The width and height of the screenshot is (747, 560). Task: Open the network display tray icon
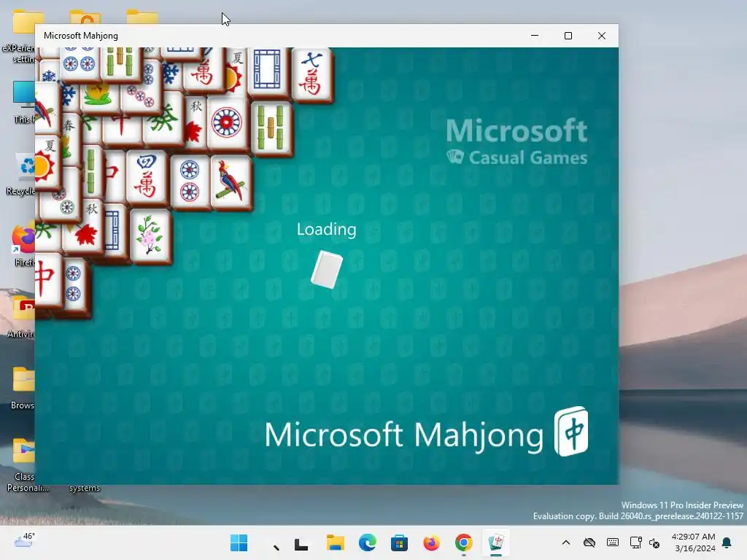point(635,542)
